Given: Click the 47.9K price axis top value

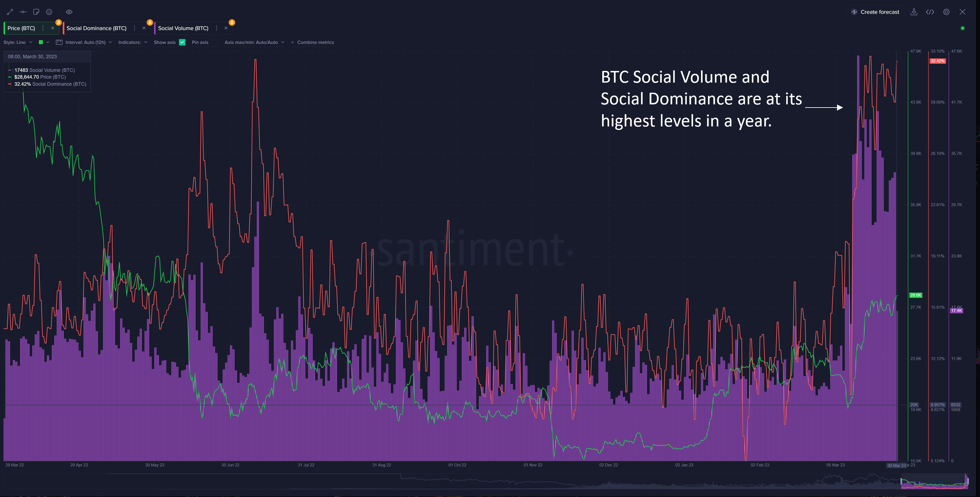Looking at the screenshot, I should 916,51.
